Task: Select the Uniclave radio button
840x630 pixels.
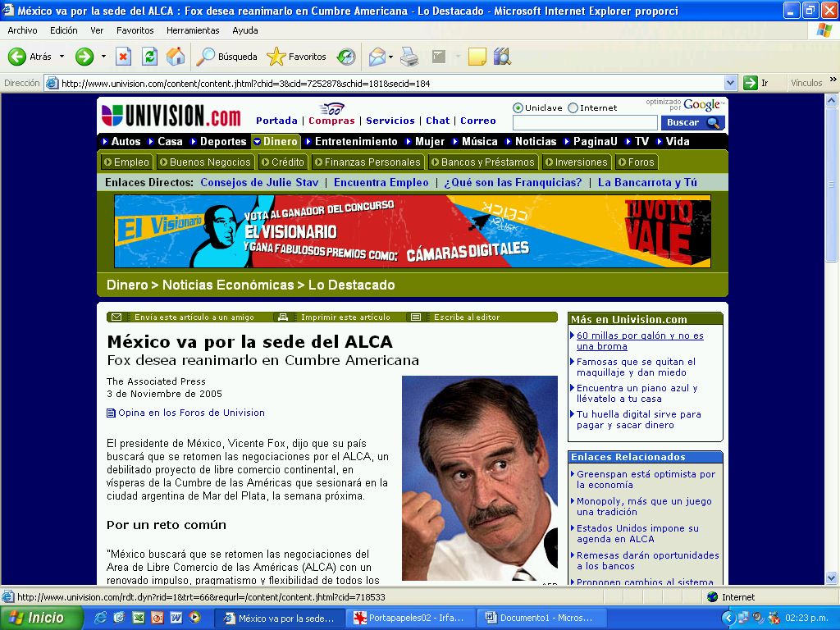Action: 518,107
